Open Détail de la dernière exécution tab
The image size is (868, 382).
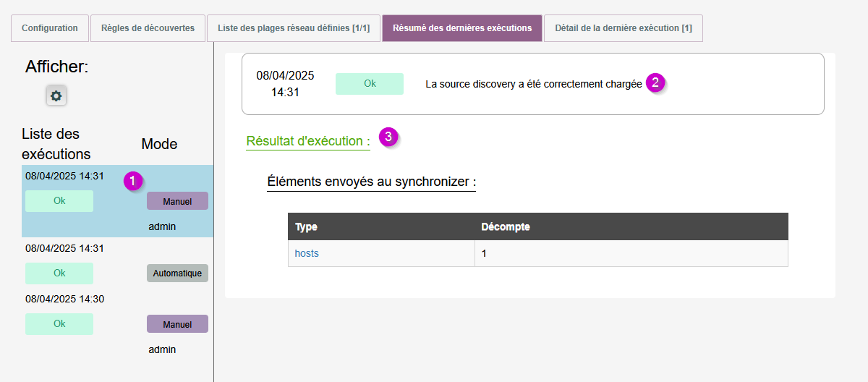click(x=623, y=28)
